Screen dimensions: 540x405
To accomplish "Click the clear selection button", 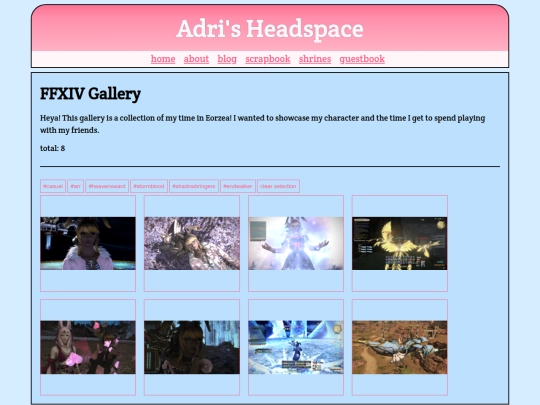I will click(x=278, y=186).
